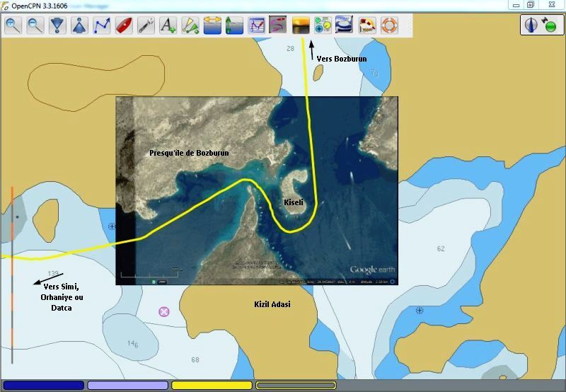
Task: Toggle AIS targets display icon
Action: pos(190,25)
